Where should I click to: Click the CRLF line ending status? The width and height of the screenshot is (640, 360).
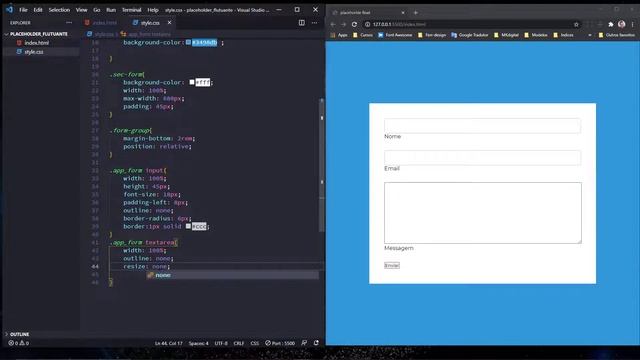pos(239,343)
